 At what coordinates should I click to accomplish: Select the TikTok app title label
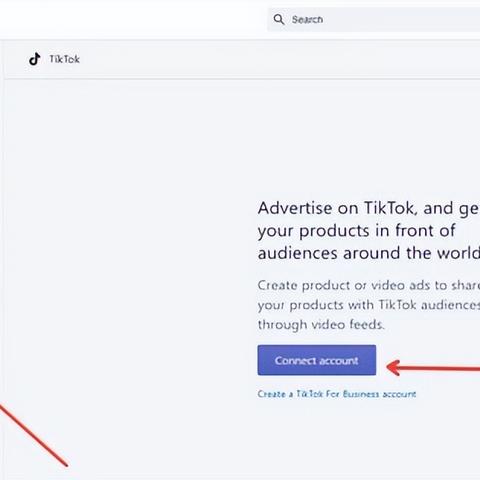coord(64,59)
